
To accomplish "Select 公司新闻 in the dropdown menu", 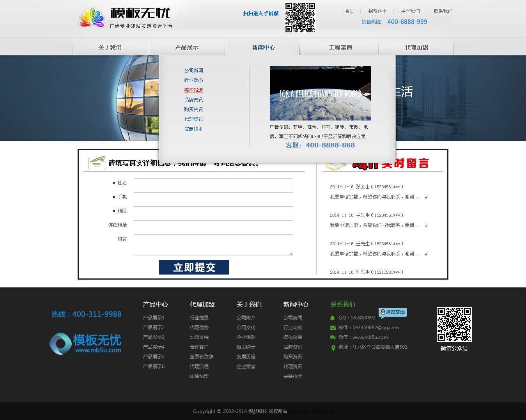I will [x=193, y=71].
